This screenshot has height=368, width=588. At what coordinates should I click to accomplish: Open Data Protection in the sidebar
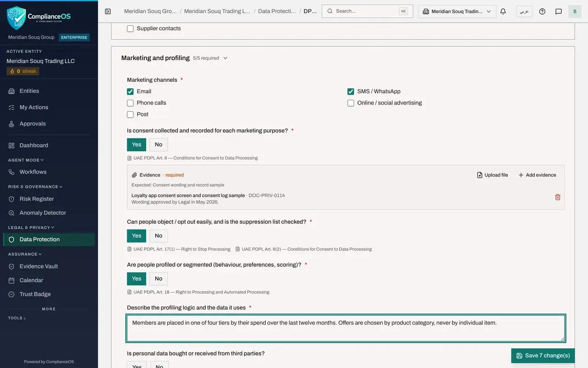click(49, 240)
